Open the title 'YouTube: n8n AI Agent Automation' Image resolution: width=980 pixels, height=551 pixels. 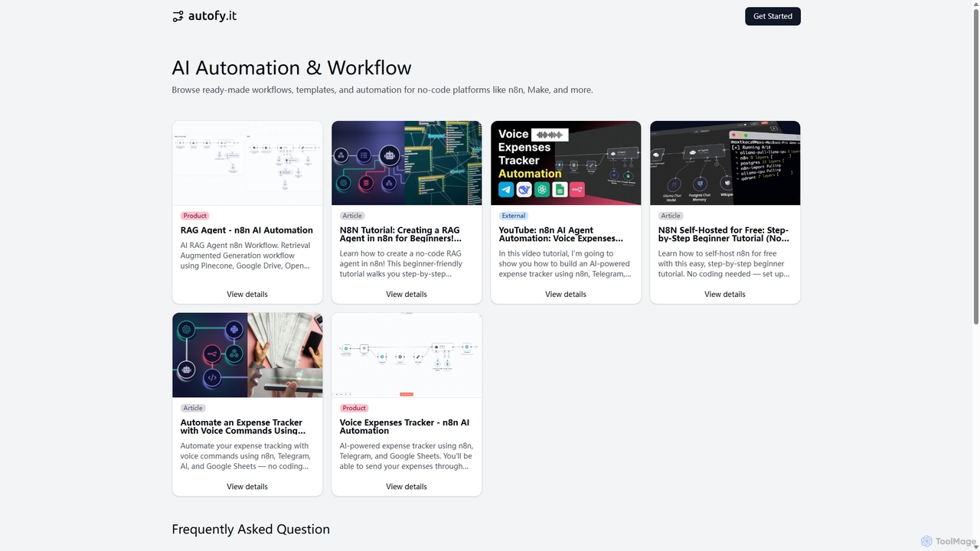point(561,234)
